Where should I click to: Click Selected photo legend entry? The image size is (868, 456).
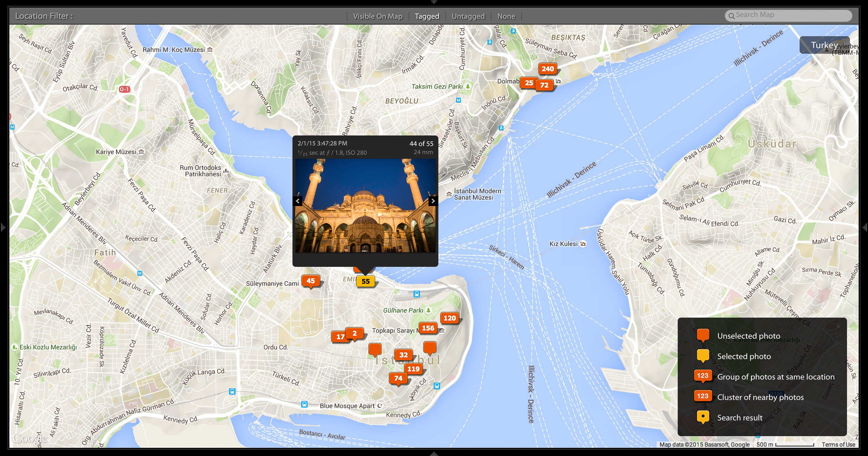pos(744,356)
